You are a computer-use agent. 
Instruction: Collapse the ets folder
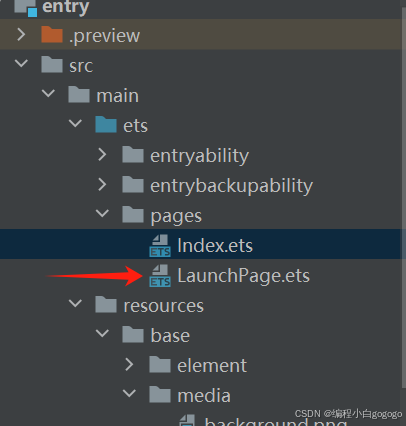(x=75, y=123)
